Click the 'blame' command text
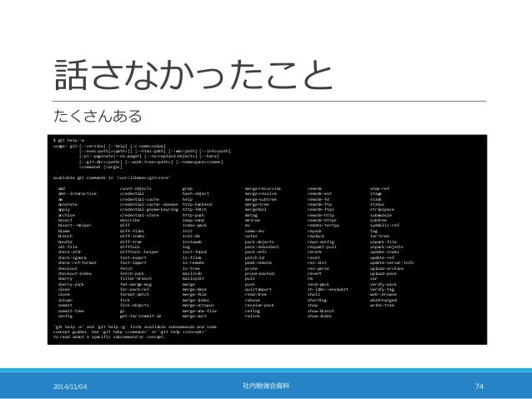The width and height of the screenshot is (532, 399). (63, 232)
